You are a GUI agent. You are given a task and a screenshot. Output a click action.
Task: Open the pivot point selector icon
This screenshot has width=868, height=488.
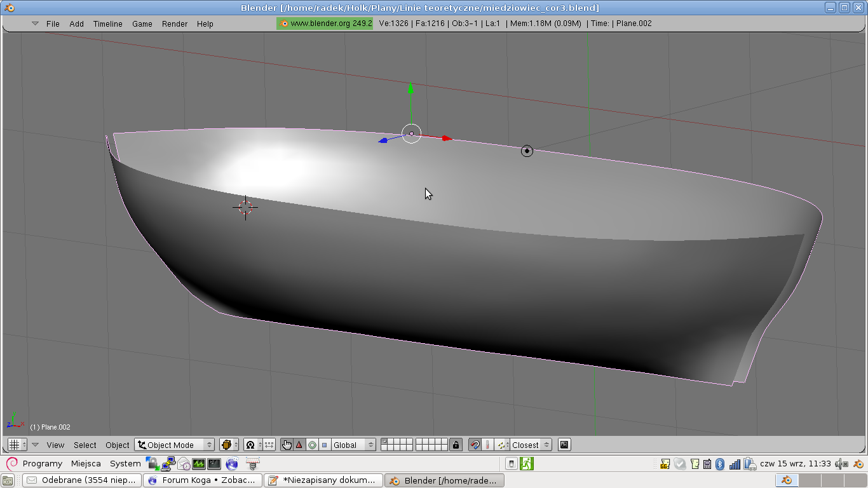(x=250, y=445)
